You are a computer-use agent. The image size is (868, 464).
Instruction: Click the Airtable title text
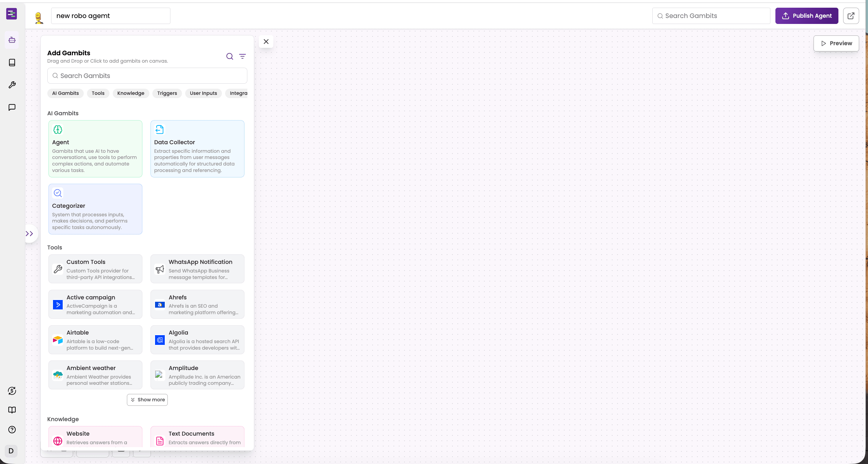[78, 333]
